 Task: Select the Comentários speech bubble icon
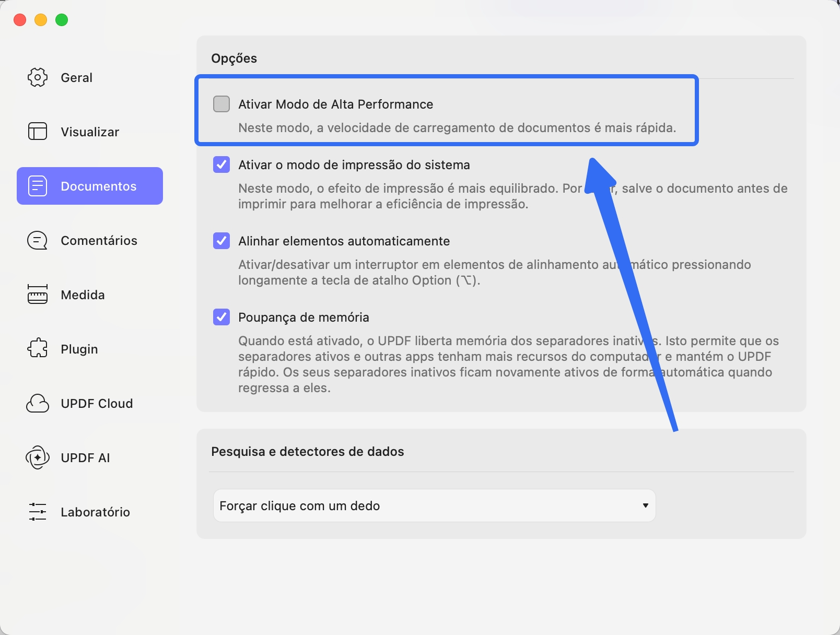(38, 240)
